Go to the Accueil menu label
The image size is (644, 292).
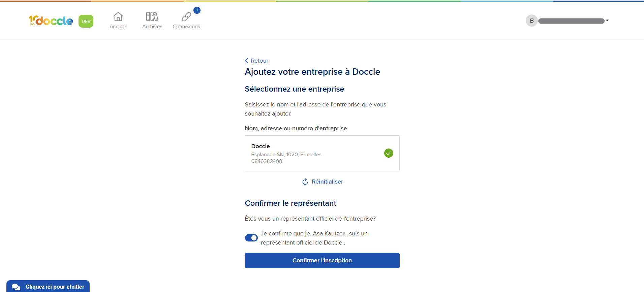pos(118,27)
